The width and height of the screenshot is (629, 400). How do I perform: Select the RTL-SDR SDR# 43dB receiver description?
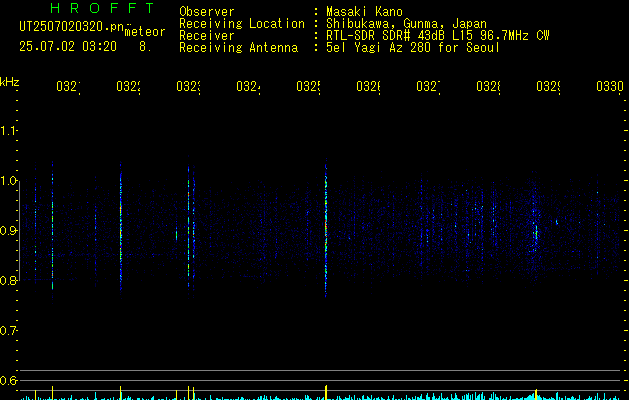click(437, 36)
